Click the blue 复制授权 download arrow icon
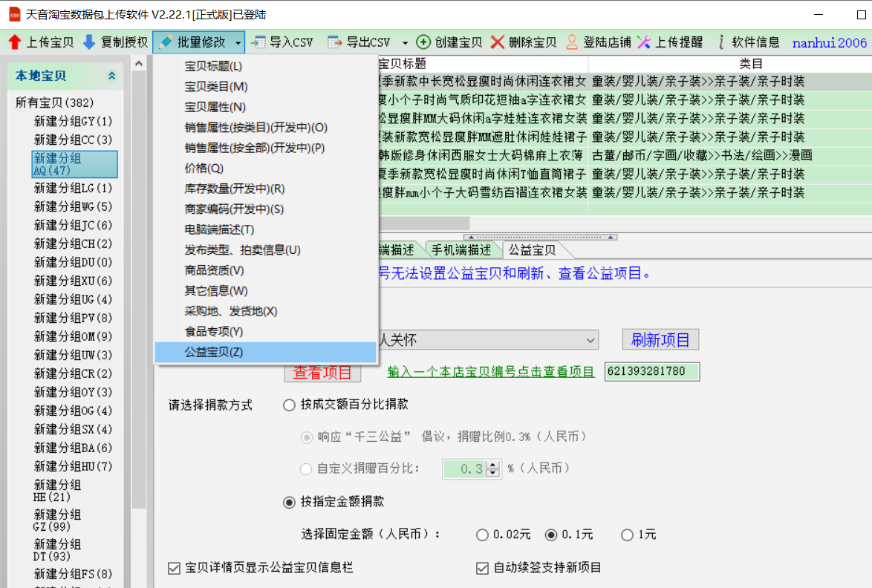The height and width of the screenshot is (588, 872). (89, 42)
